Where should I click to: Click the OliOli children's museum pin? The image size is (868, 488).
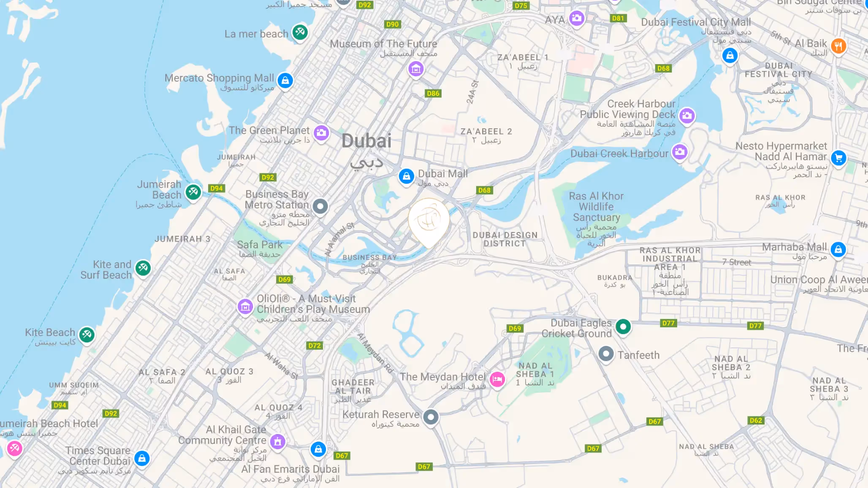pos(245,307)
